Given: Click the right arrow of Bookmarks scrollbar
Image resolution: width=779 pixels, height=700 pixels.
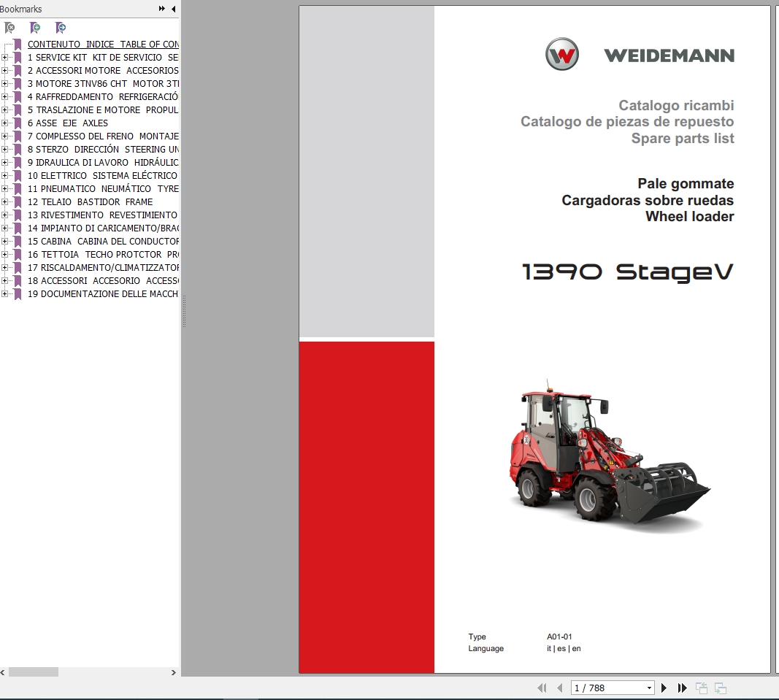Looking at the screenshot, I should coord(173,672).
